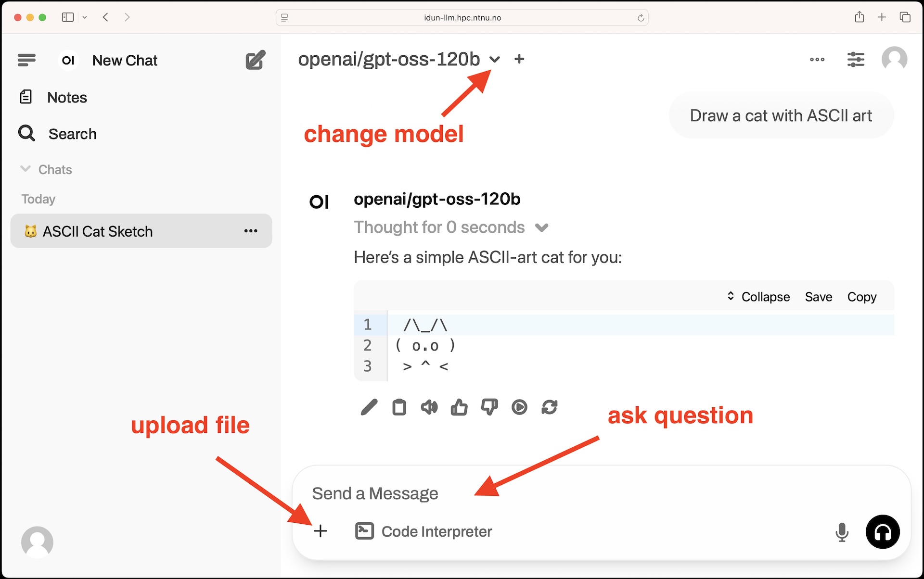Open the upload file plus menu
The height and width of the screenshot is (579, 924).
tap(321, 531)
